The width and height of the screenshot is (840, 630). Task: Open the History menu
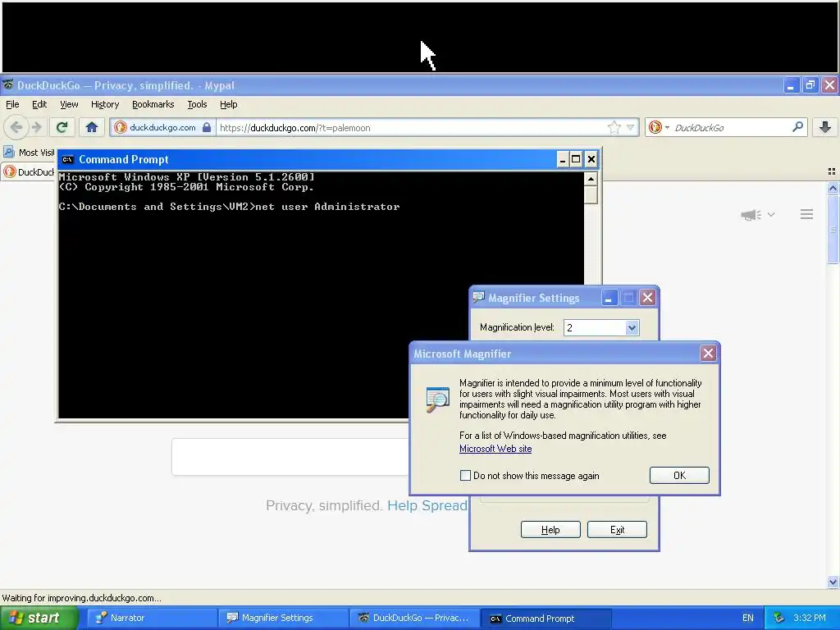coord(104,104)
